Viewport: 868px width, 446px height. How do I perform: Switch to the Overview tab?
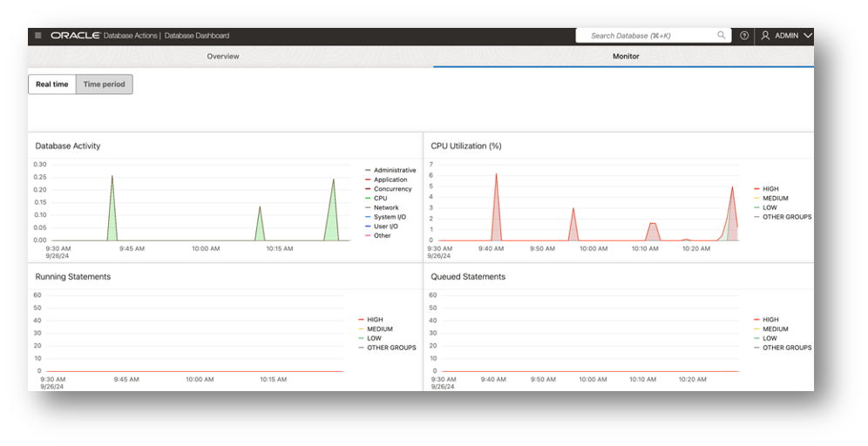coord(223,56)
